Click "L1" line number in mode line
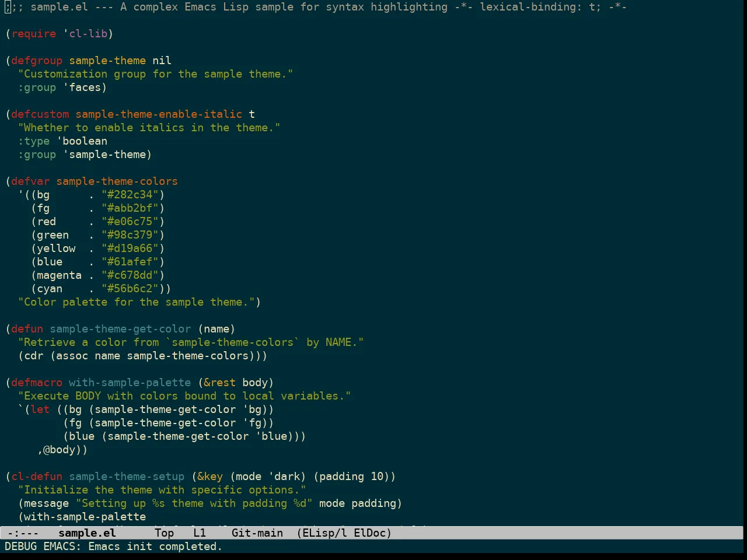The width and height of the screenshot is (747, 560). 200,533
